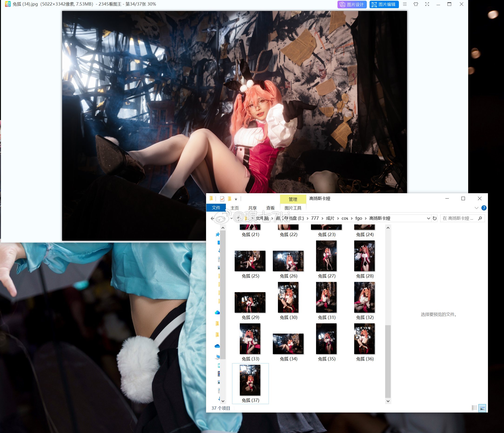Click the navigation pane vertical scrollbar thumb

[223, 295]
